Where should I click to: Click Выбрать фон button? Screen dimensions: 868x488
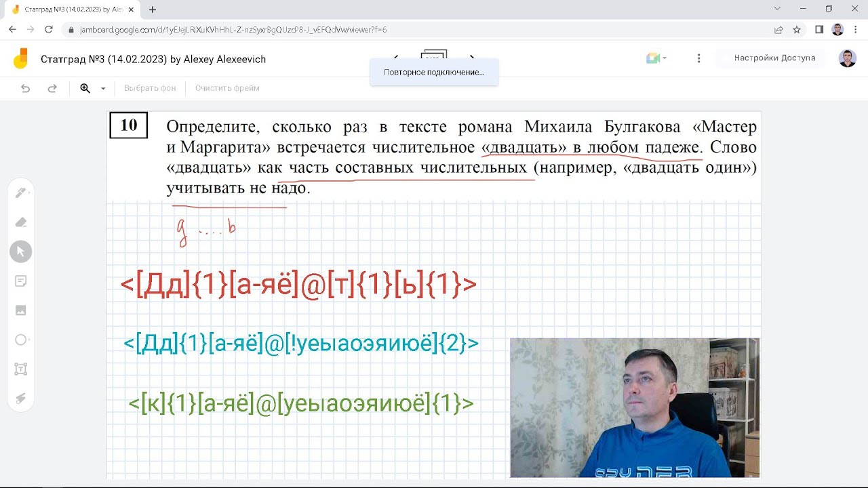150,88
